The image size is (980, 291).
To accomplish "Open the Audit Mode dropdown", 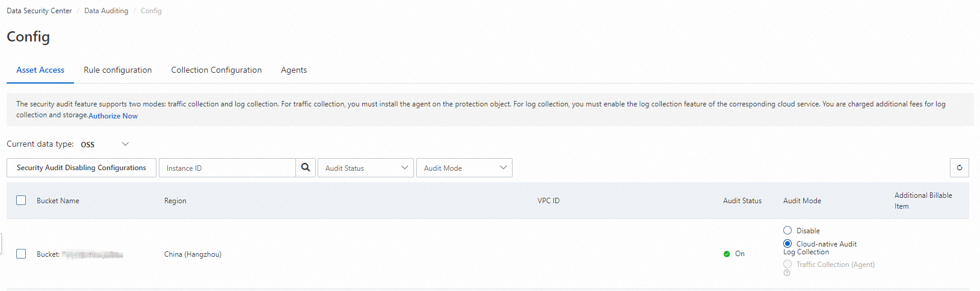I will point(464,168).
